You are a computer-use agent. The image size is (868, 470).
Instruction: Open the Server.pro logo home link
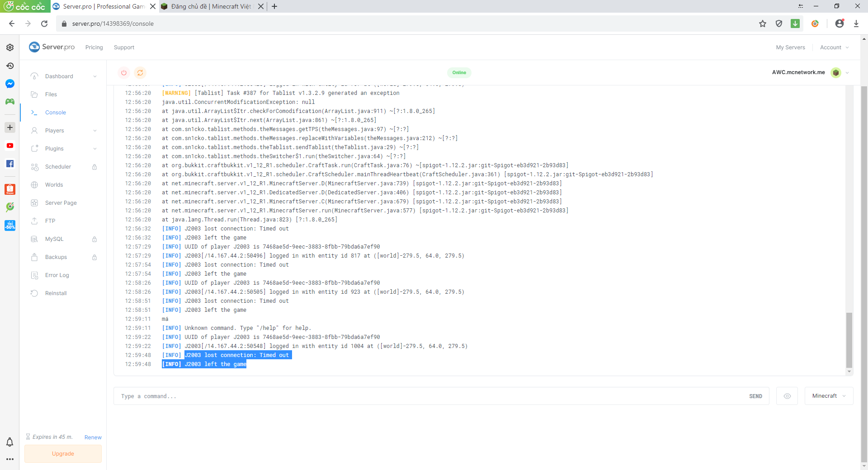point(52,47)
